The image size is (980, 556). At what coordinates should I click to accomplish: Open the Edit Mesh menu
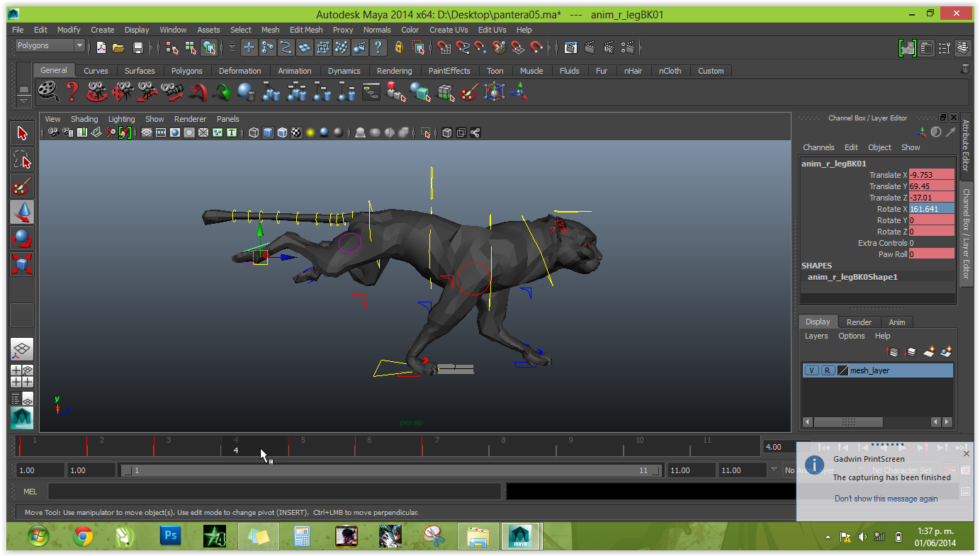tap(305, 30)
